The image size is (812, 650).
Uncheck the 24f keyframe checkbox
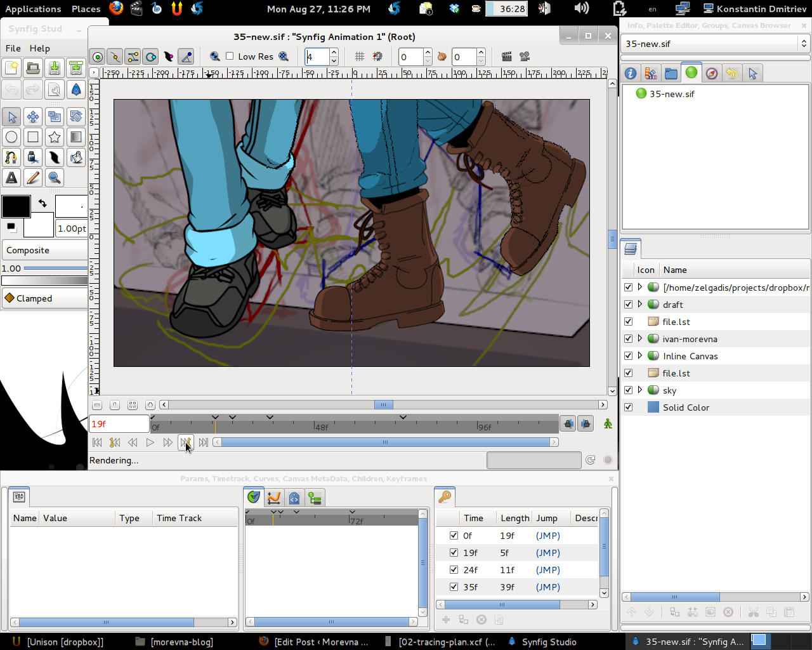(454, 569)
